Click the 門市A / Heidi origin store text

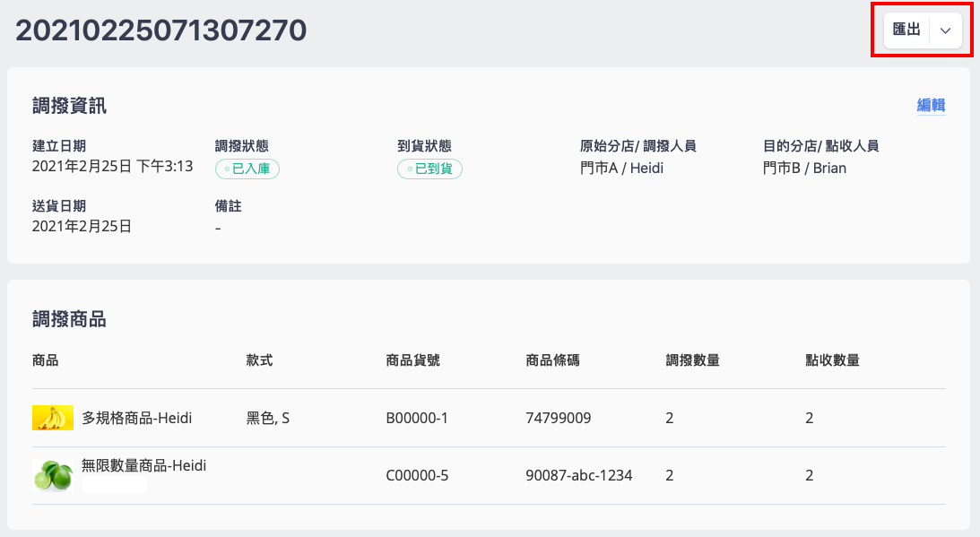click(x=621, y=169)
